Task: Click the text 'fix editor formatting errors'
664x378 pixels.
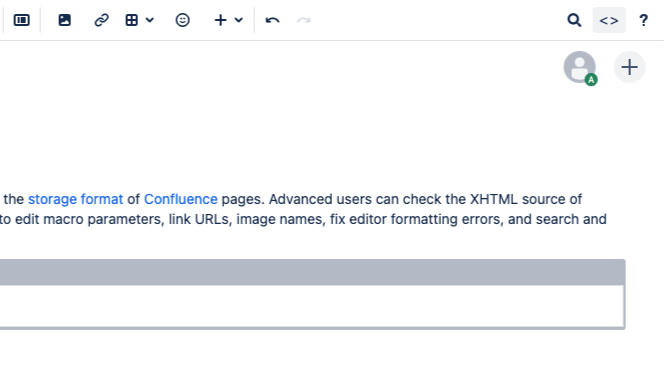Action: [417, 219]
